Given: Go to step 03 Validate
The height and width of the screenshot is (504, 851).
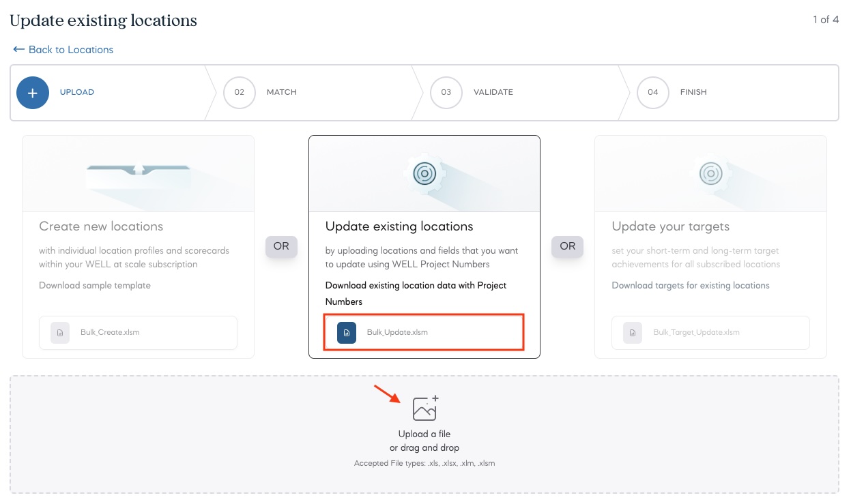Looking at the screenshot, I should (x=493, y=92).
